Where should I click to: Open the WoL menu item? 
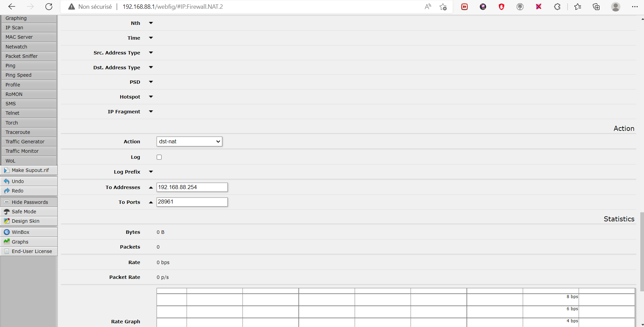(x=29, y=161)
